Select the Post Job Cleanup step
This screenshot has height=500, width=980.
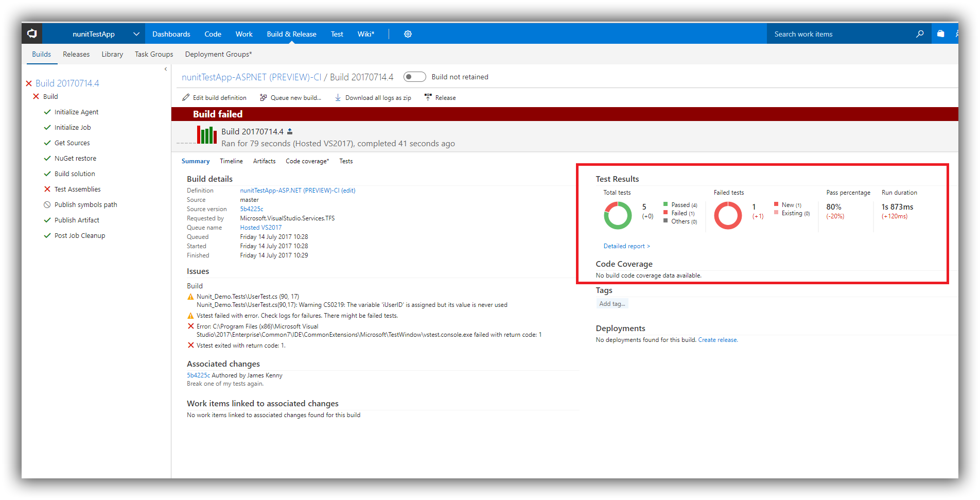tap(80, 235)
